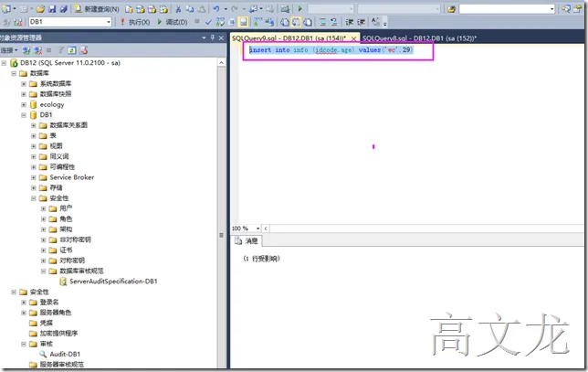Switch to SQLQuery8.sql tab

tap(419, 38)
